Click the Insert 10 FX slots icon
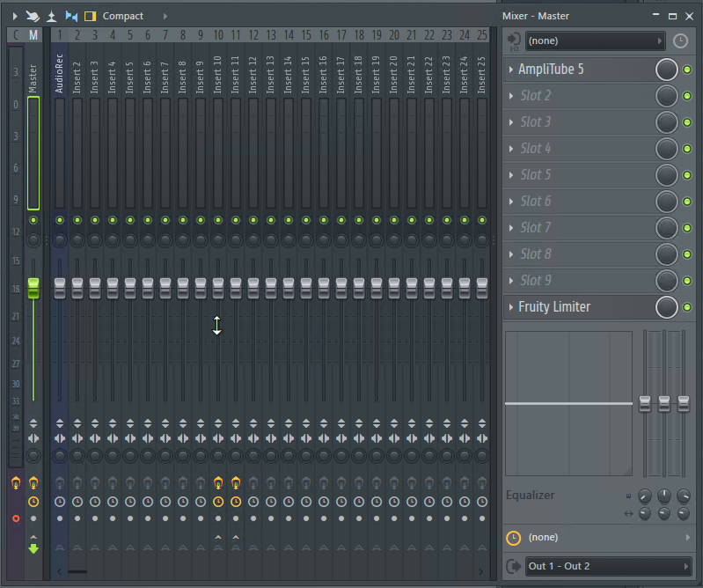The width and height of the screenshot is (703, 588). click(218, 482)
